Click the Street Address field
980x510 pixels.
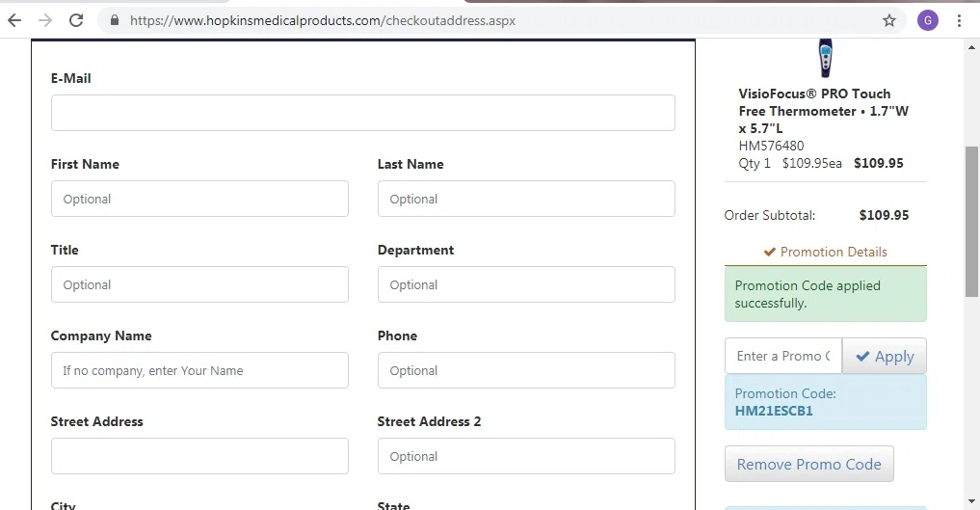point(199,456)
